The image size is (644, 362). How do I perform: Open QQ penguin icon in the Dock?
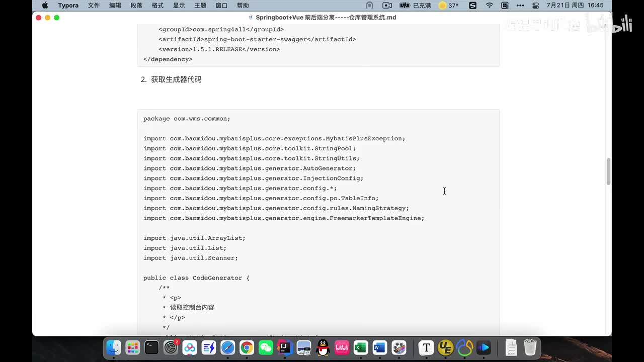(x=323, y=347)
